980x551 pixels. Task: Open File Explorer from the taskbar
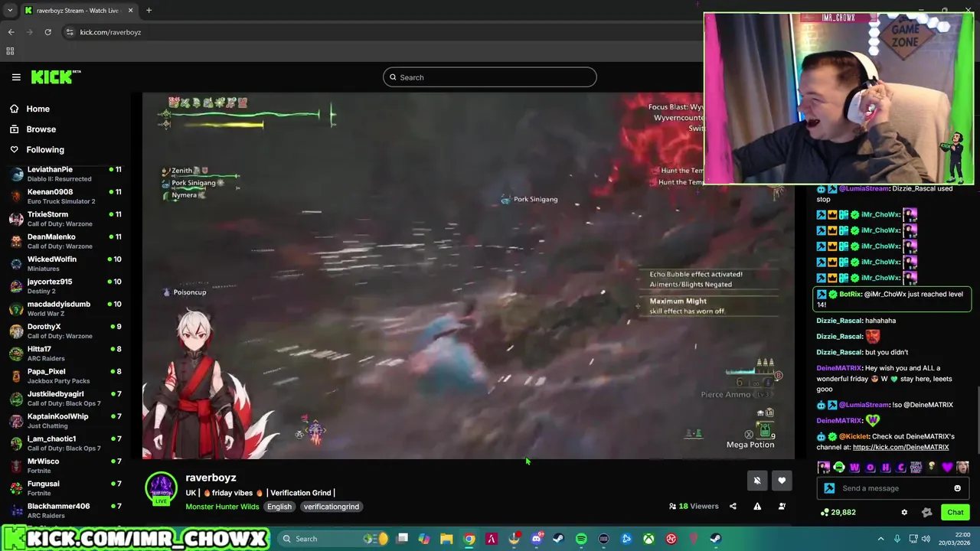[446, 539]
